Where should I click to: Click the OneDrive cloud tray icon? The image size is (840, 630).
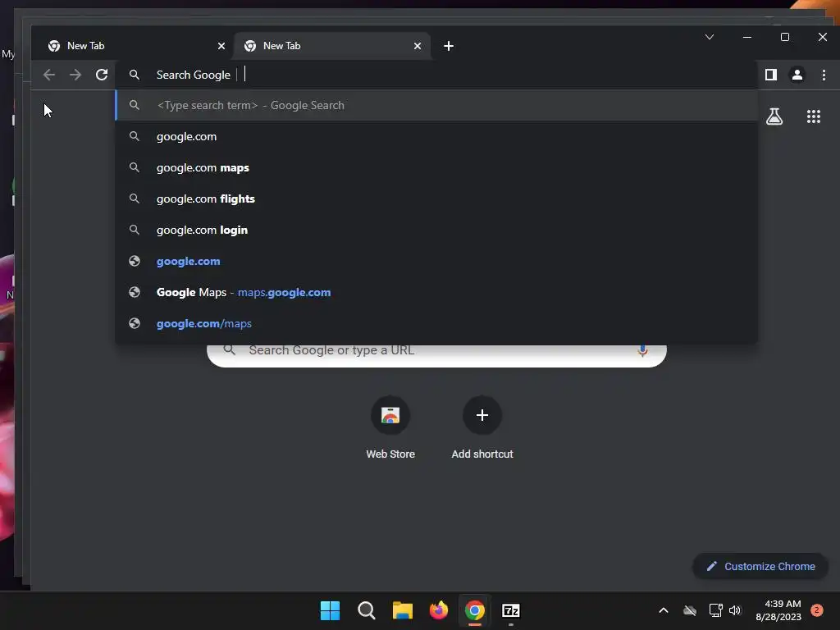tap(690, 610)
